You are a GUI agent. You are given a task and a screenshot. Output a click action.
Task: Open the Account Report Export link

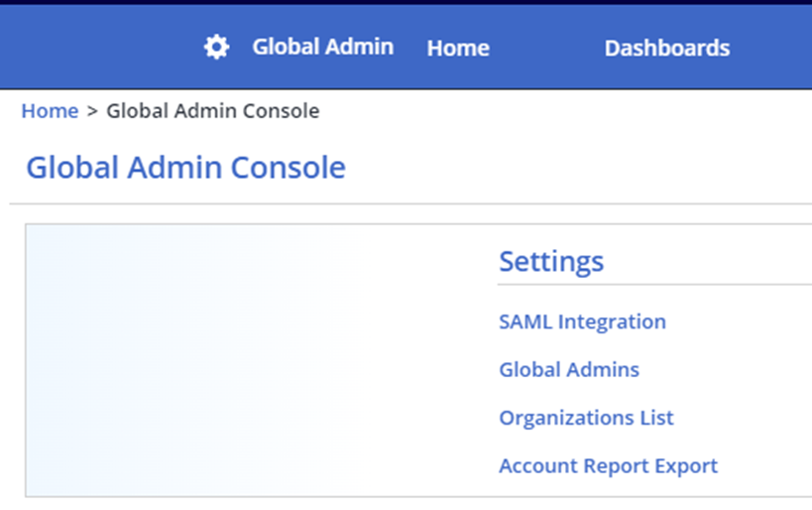pos(608,465)
